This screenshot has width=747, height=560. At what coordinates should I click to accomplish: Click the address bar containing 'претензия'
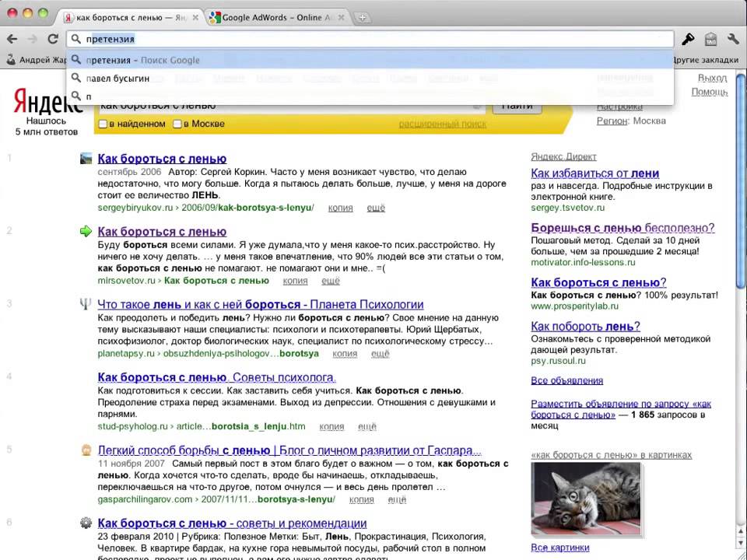(x=370, y=39)
